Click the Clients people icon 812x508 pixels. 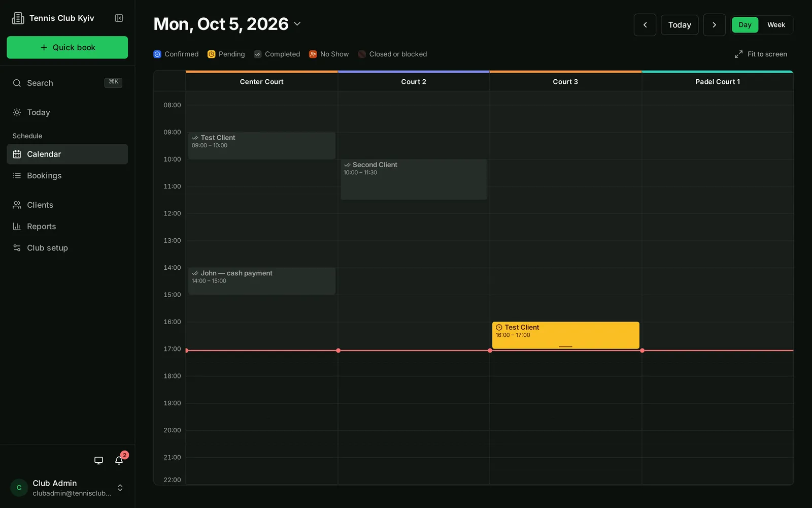[x=17, y=205]
